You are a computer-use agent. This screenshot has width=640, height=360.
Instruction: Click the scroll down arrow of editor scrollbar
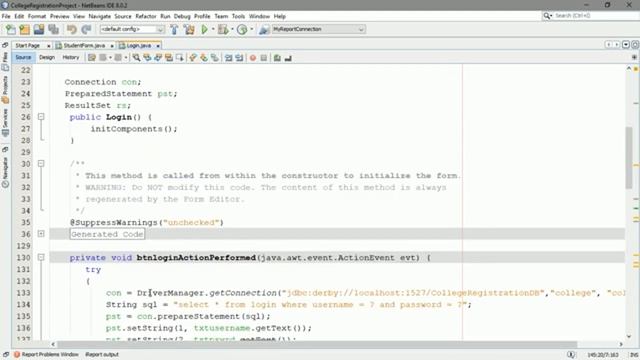coord(629,337)
